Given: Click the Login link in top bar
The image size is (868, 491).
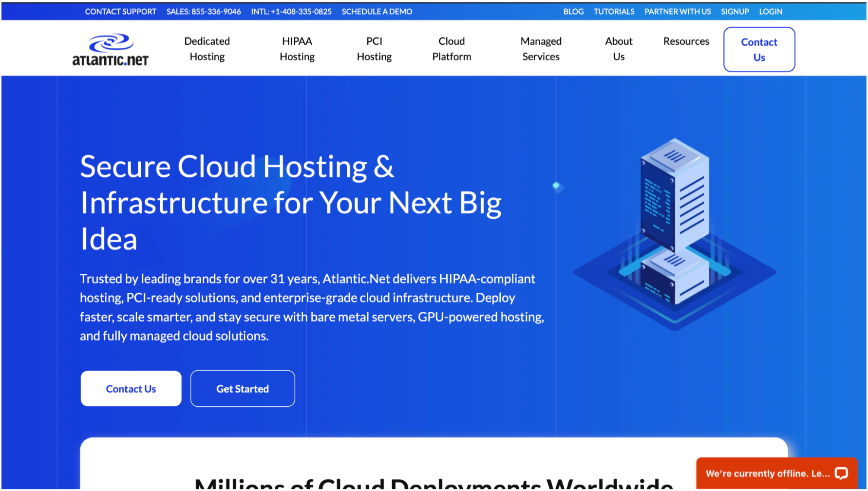Looking at the screenshot, I should click(x=771, y=12).
